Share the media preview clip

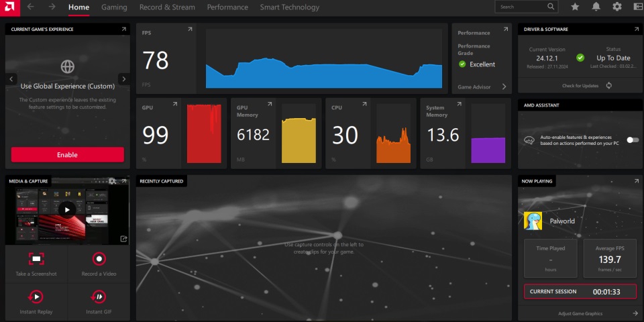[123, 239]
